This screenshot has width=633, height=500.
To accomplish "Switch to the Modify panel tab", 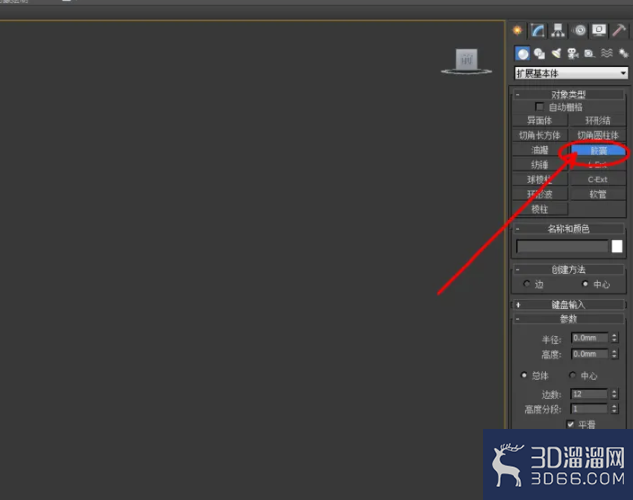I will coord(537,30).
